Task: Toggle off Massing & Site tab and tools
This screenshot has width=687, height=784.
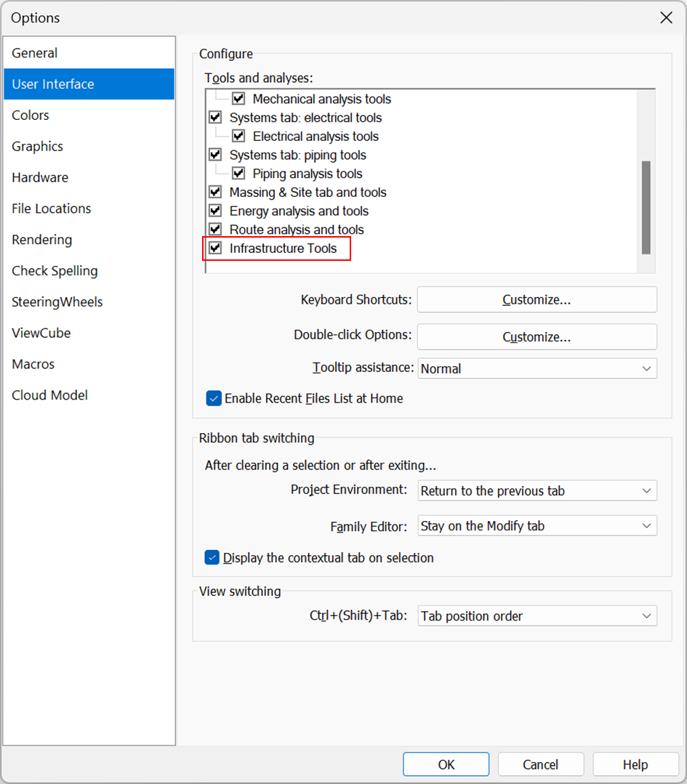Action: click(214, 192)
